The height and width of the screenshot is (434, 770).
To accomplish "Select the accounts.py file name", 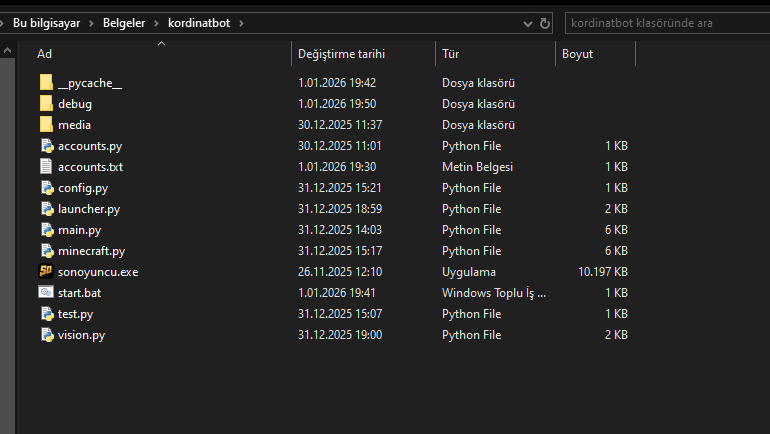I will coord(90,146).
